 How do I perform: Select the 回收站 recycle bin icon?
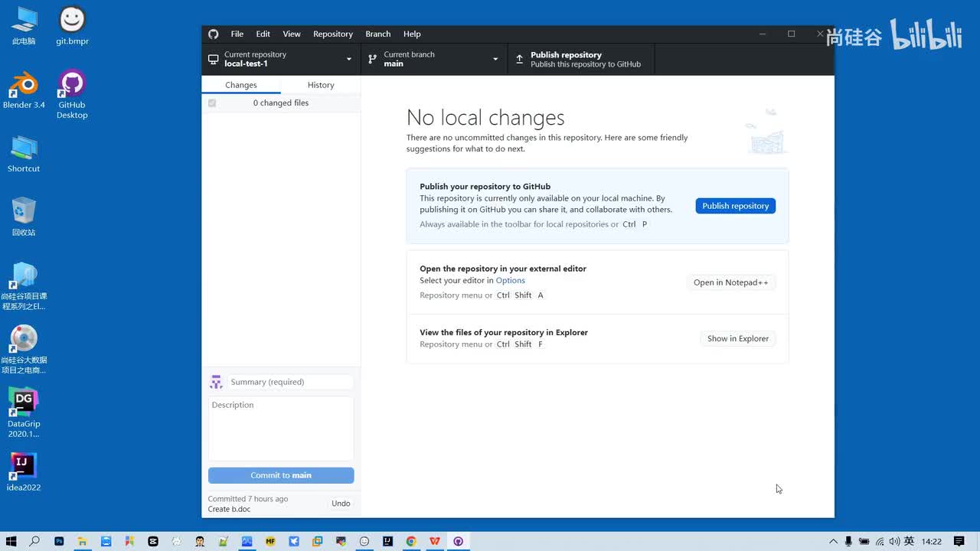click(24, 217)
